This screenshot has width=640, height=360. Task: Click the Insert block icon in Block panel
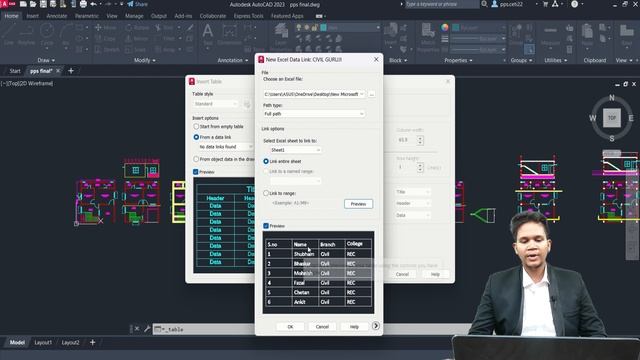click(x=391, y=33)
